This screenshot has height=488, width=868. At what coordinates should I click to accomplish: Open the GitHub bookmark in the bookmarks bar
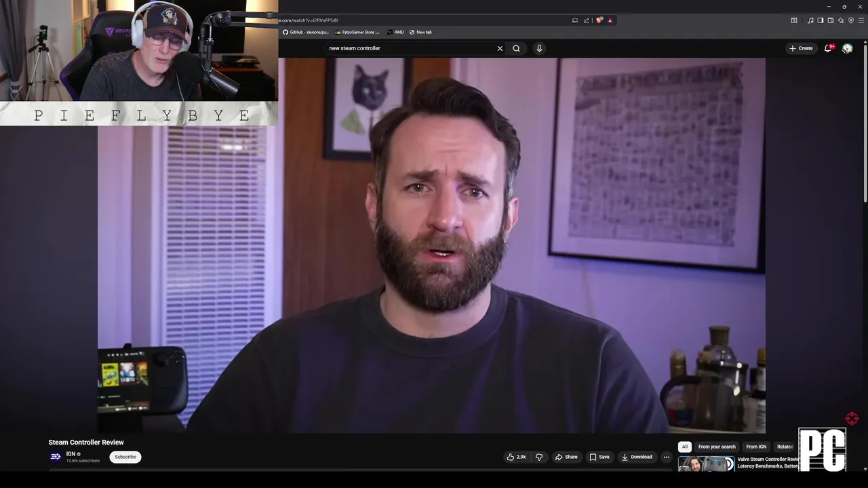[x=306, y=32]
